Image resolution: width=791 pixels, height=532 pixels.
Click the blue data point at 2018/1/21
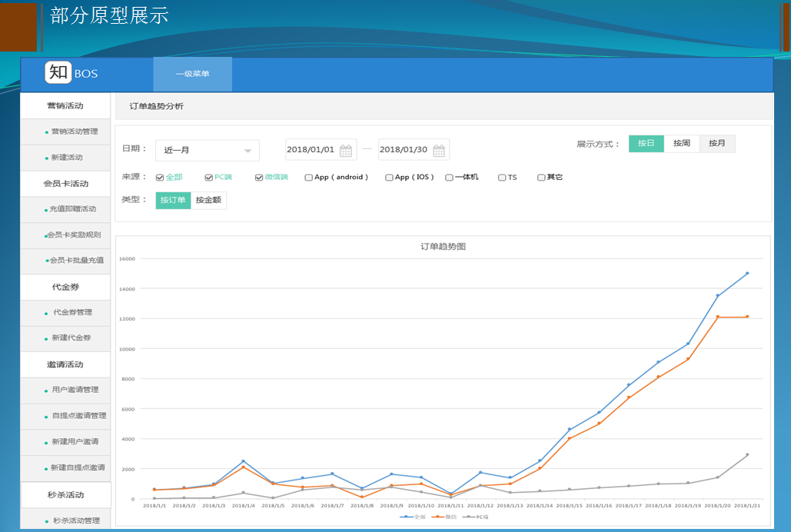747,274
